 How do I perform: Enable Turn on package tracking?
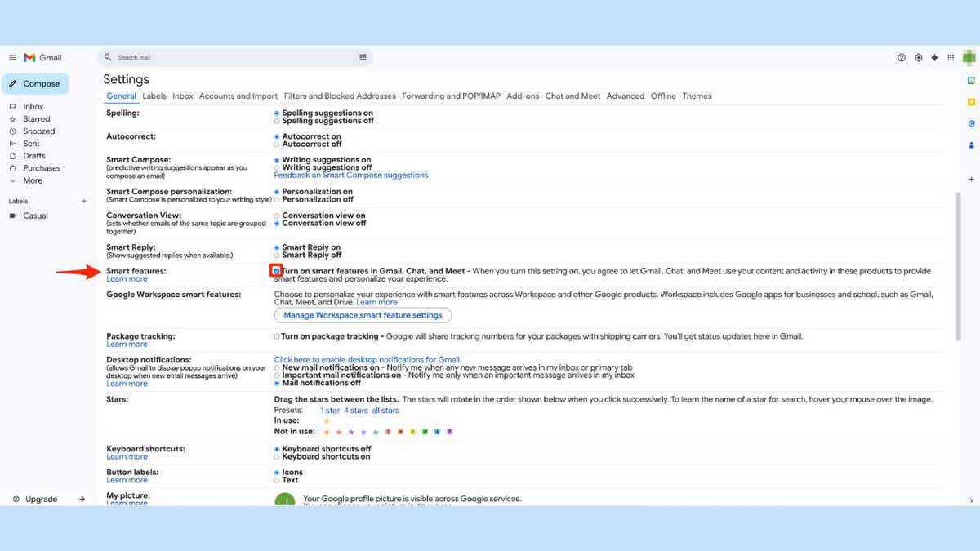point(277,335)
